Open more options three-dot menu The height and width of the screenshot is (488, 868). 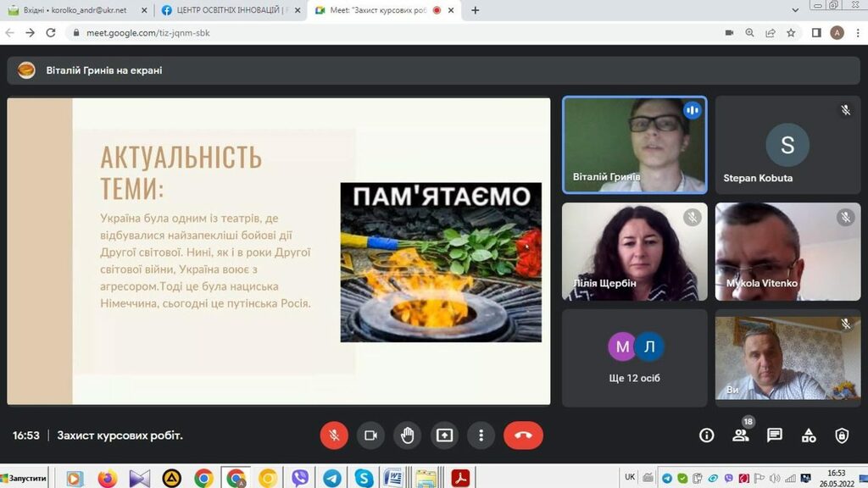coord(481,435)
